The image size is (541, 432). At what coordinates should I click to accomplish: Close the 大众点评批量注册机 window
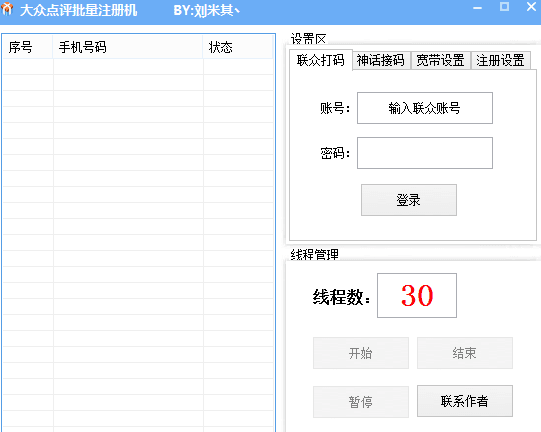click(x=531, y=7)
